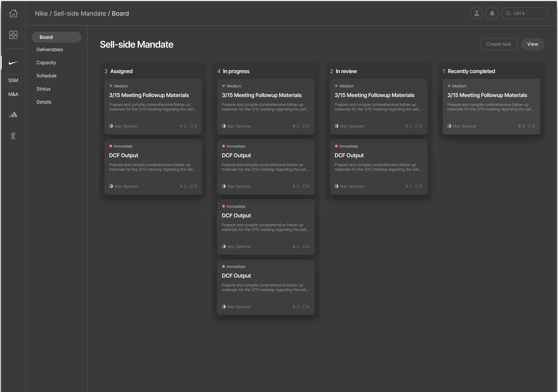Screen dimensions: 558x392
Task: Switch to the Board tab
Action: [56, 37]
